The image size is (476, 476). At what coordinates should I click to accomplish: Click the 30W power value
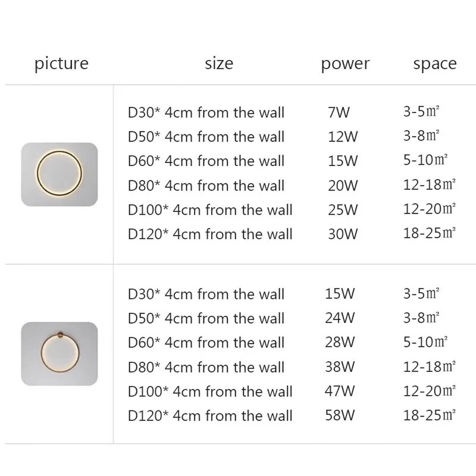pos(343,234)
